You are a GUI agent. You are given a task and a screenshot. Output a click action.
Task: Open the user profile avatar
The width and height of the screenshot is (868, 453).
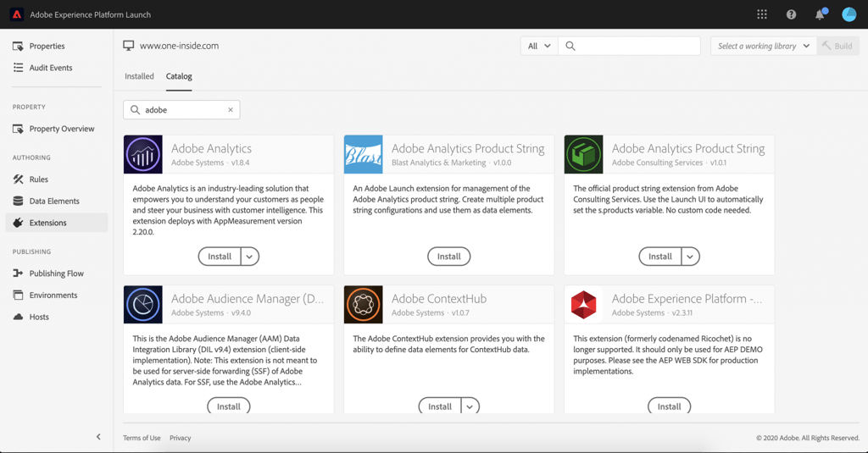click(849, 14)
